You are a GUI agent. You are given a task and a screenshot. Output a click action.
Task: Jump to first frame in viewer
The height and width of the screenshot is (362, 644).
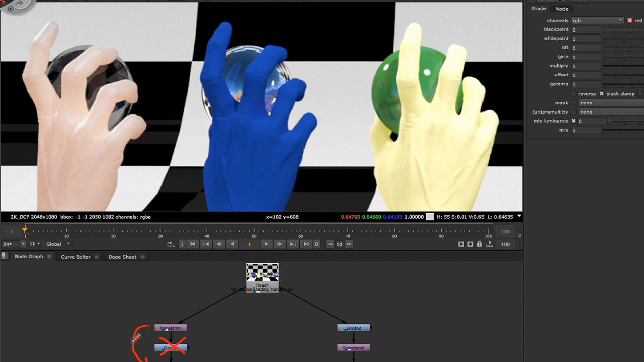[x=192, y=244]
